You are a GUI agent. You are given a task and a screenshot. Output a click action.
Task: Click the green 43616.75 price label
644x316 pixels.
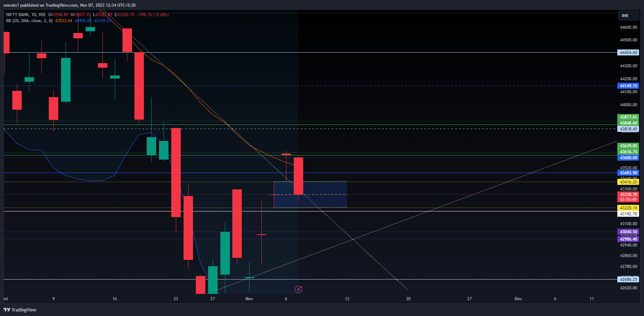pos(628,152)
